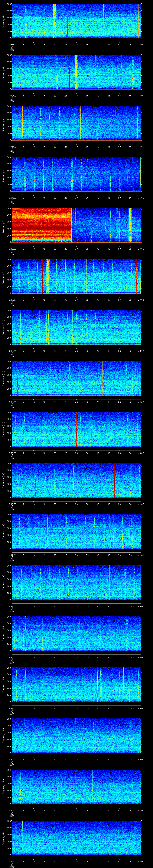Select the thick red burst near 6 s in the 9:43:00 spectrogram
The width and height of the screenshot is (153, 868).
pyautogui.click(x=25, y=633)
